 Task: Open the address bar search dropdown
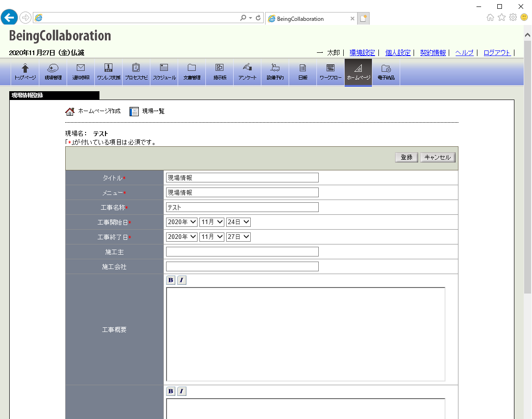(x=250, y=18)
